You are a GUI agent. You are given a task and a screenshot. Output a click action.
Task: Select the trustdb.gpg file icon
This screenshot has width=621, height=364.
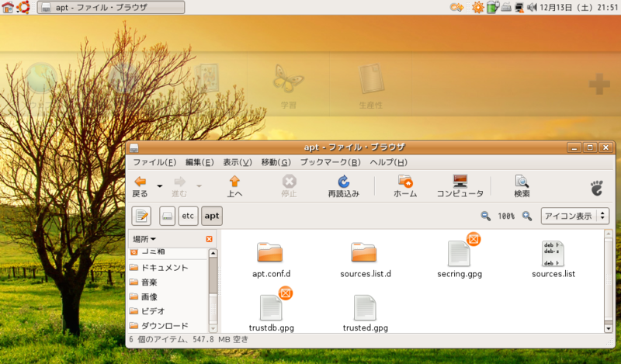pyautogui.click(x=271, y=307)
